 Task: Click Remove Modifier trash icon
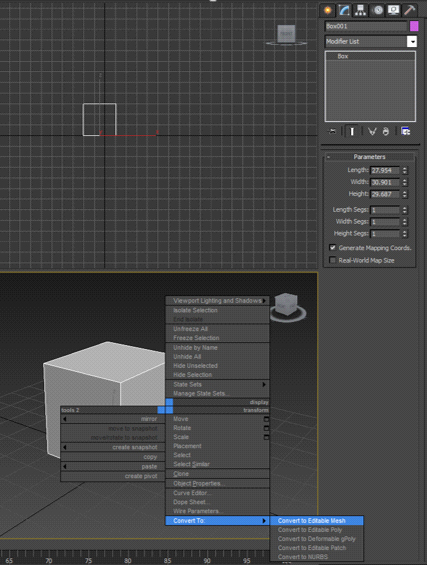point(386,132)
